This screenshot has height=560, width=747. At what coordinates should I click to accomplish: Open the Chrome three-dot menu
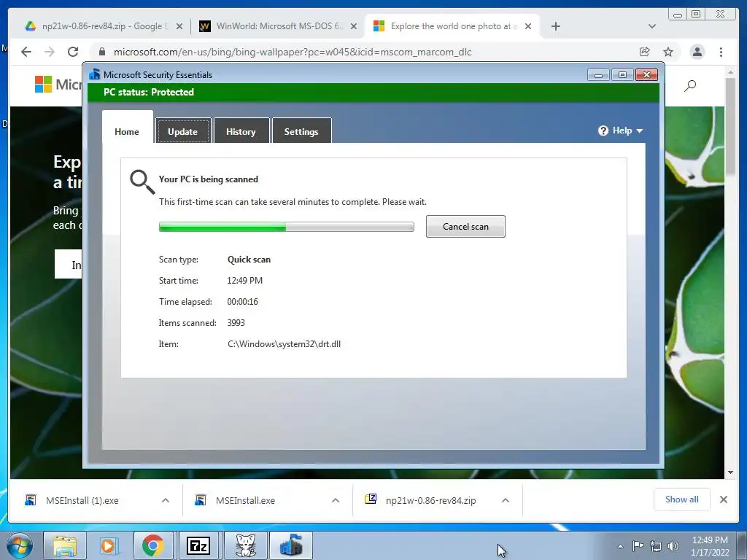click(721, 52)
